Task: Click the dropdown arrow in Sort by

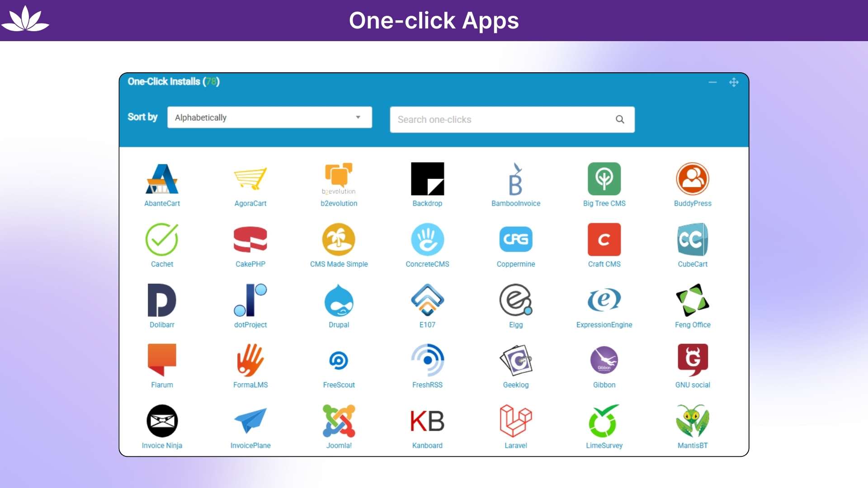Action: click(358, 117)
